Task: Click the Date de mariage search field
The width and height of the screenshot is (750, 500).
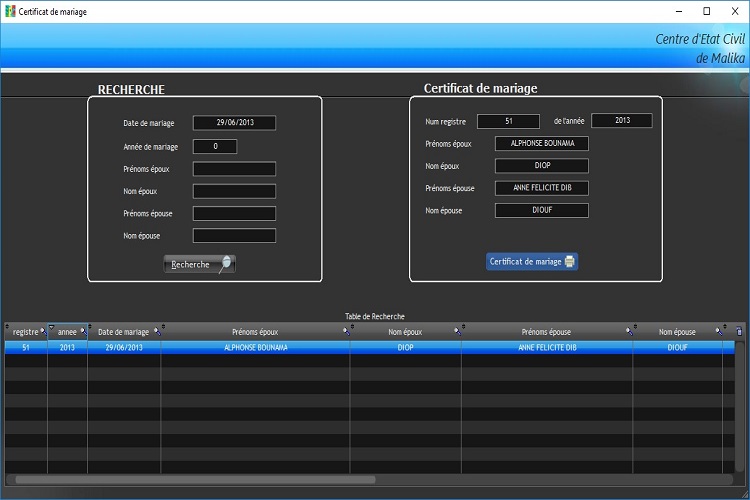Action: 233,123
